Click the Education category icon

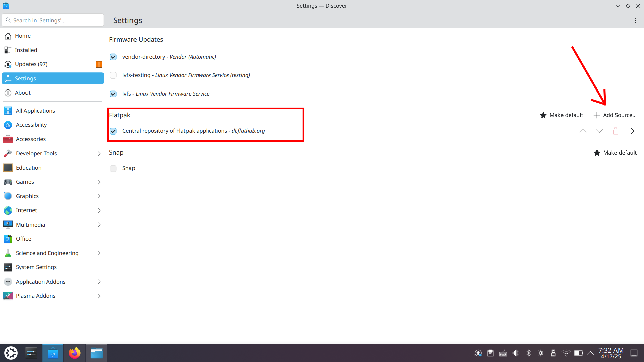8,168
